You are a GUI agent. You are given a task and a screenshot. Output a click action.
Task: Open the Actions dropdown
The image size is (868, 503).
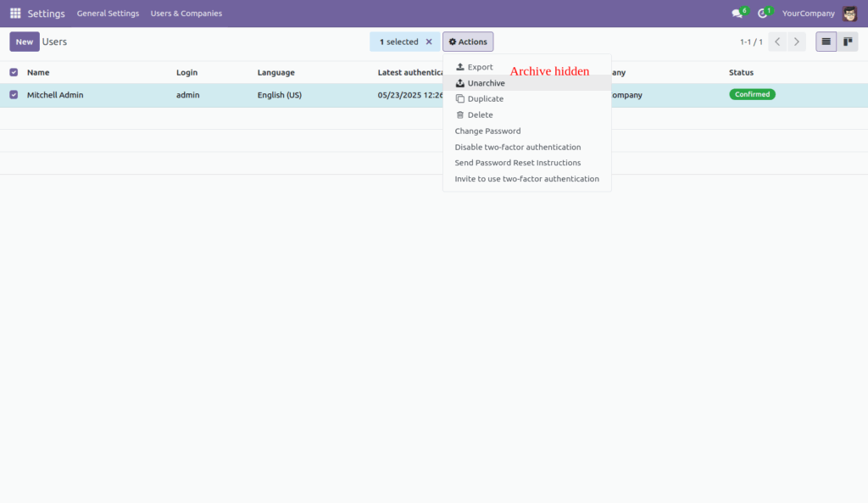[x=468, y=41]
